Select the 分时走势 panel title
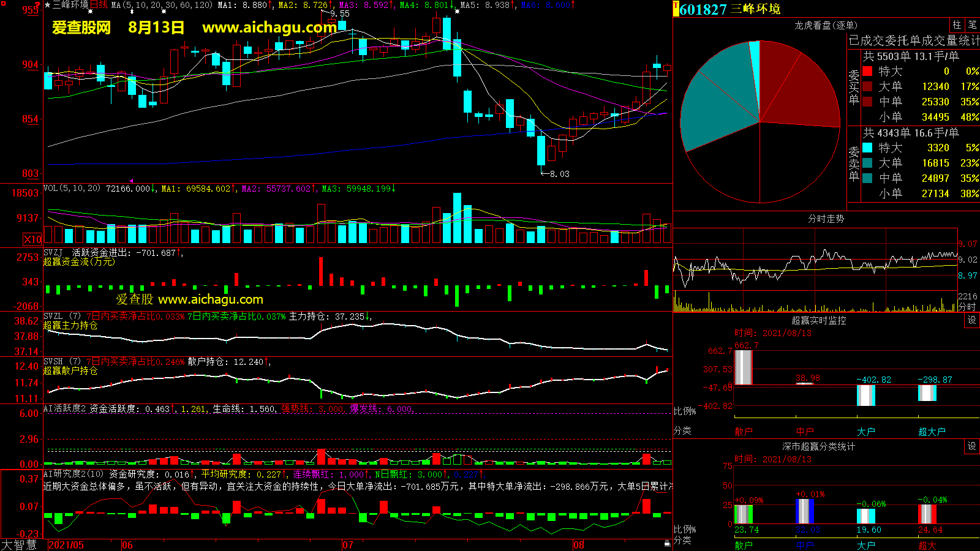Image resolution: width=980 pixels, height=551 pixels. [x=826, y=219]
